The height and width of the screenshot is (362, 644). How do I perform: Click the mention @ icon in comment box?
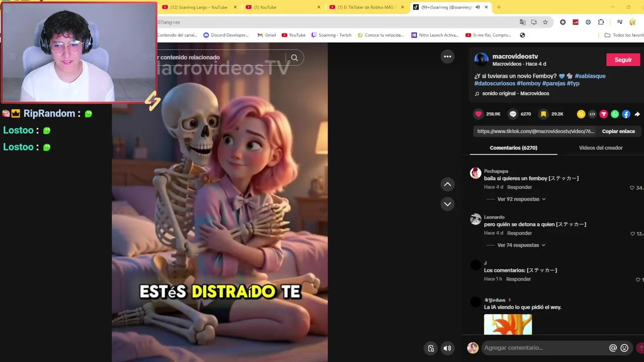pos(613,347)
